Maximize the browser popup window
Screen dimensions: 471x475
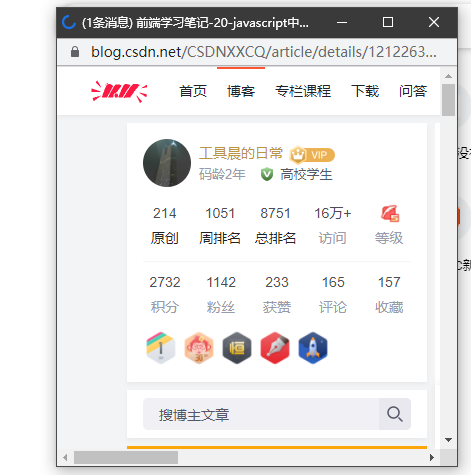[x=388, y=22]
